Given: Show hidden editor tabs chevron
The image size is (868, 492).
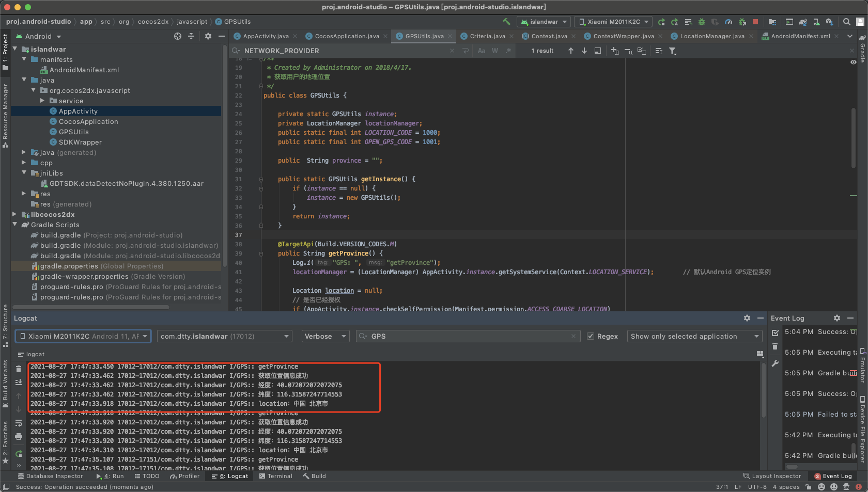Looking at the screenshot, I should point(850,36).
